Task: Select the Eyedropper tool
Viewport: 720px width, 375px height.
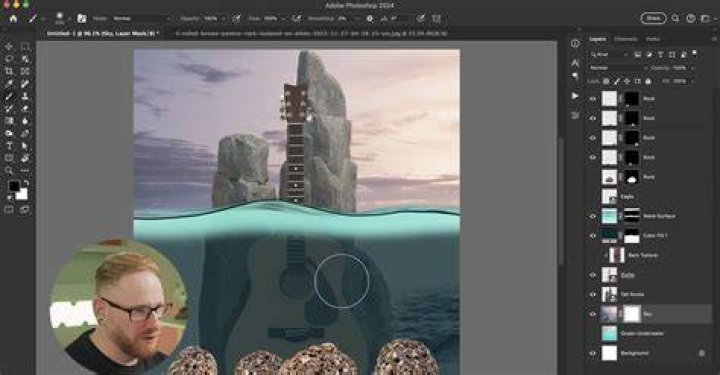Action: point(9,84)
